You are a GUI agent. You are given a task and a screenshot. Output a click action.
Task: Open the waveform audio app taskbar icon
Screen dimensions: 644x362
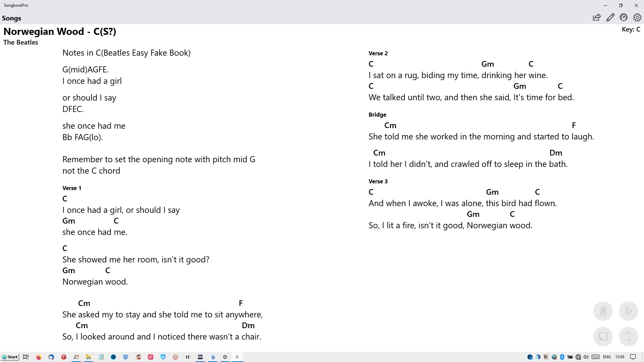[200, 357]
